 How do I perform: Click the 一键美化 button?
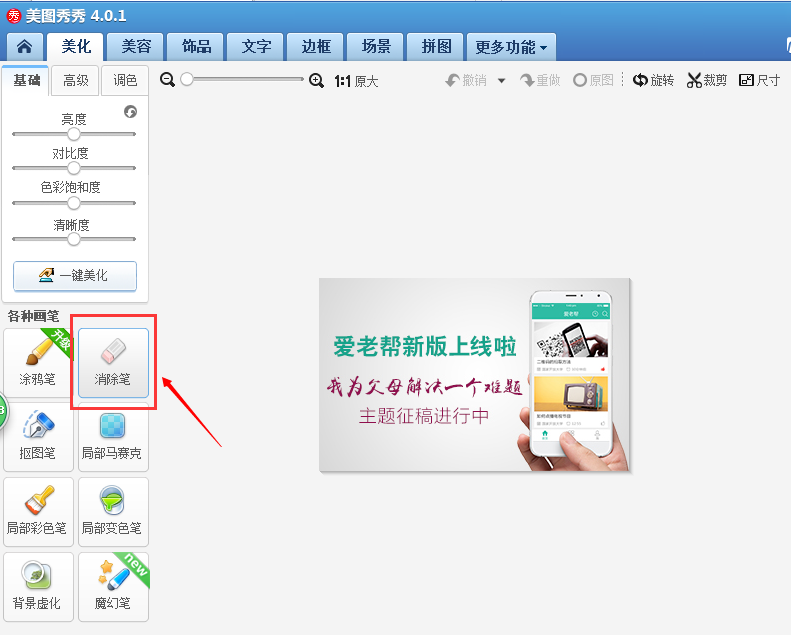pyautogui.click(x=75, y=275)
